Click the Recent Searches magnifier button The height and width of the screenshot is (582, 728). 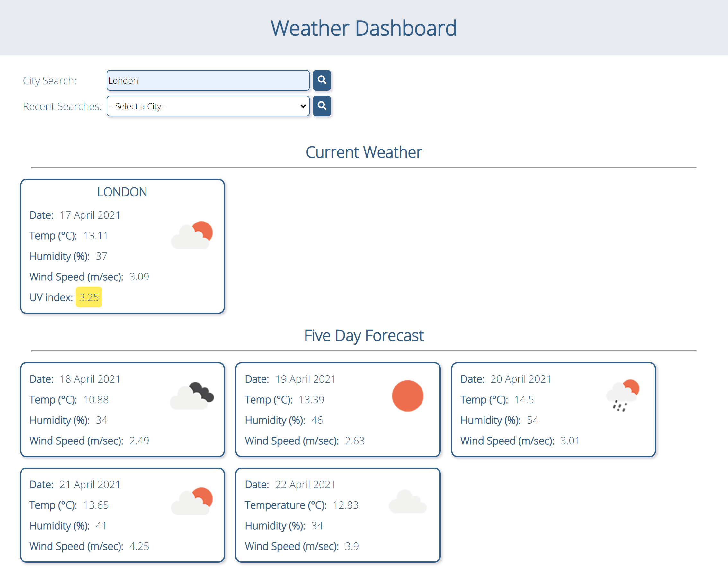coord(322,106)
